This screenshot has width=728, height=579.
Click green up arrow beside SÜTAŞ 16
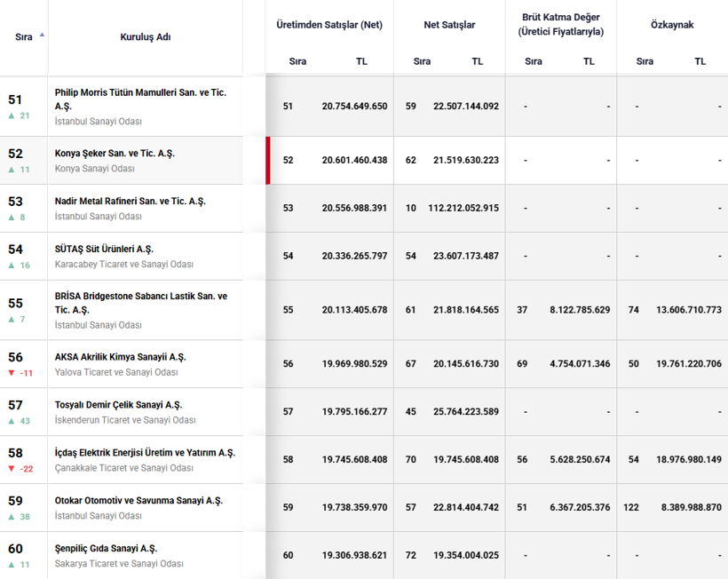[x=12, y=266]
